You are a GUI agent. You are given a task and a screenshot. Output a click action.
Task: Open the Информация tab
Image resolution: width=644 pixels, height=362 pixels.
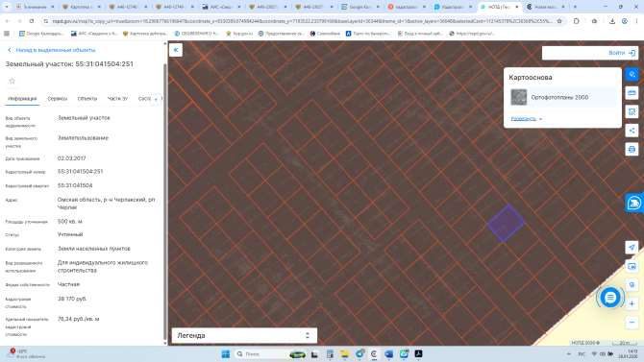click(22, 99)
